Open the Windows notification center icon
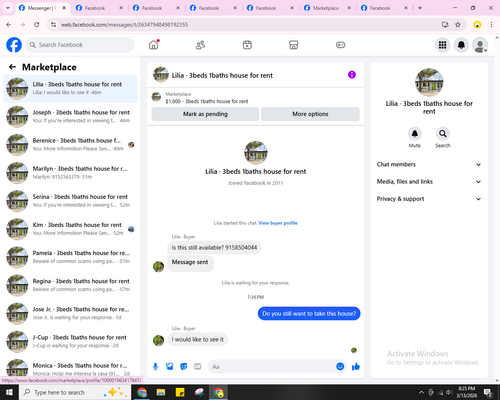Viewport: 500px width, 400px height. (x=488, y=393)
